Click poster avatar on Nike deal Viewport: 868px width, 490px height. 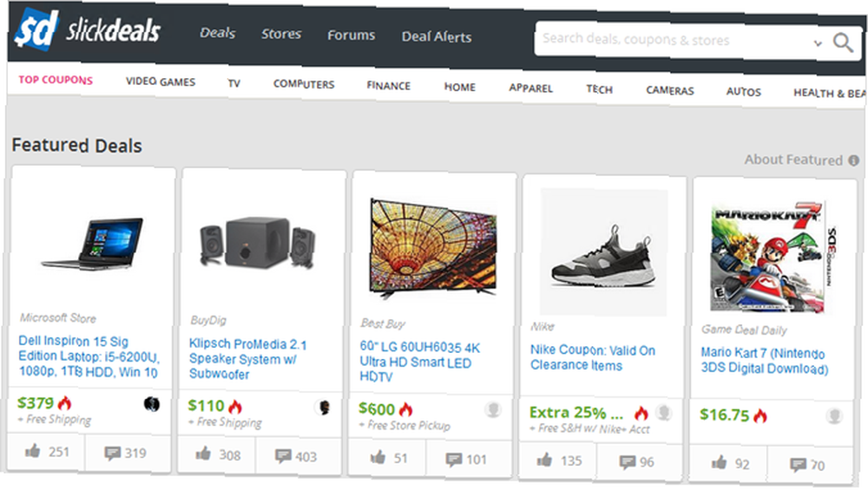point(664,413)
